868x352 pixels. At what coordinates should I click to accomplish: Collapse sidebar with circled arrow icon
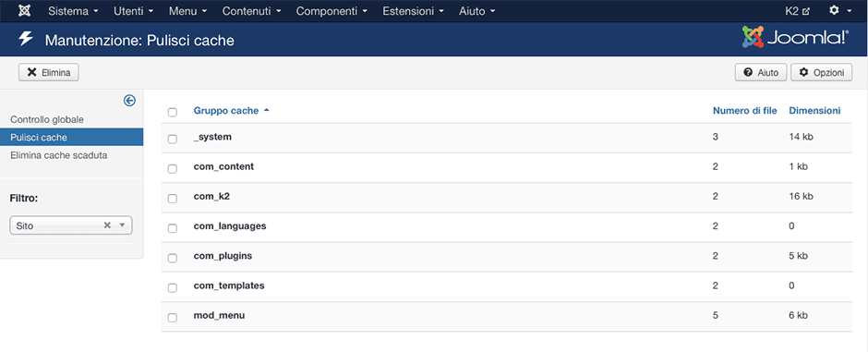pos(129,100)
